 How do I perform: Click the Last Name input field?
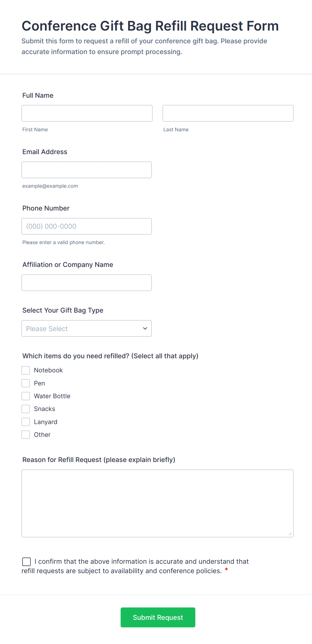[228, 113]
